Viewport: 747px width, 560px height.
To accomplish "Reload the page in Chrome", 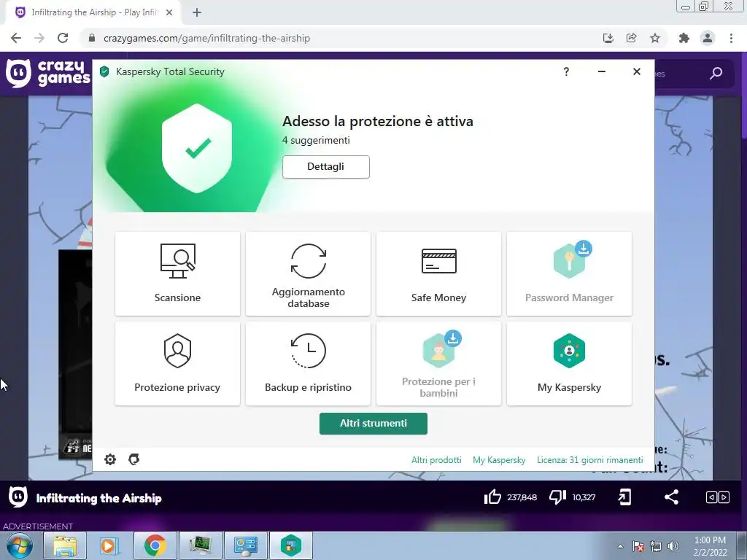I will (63, 38).
